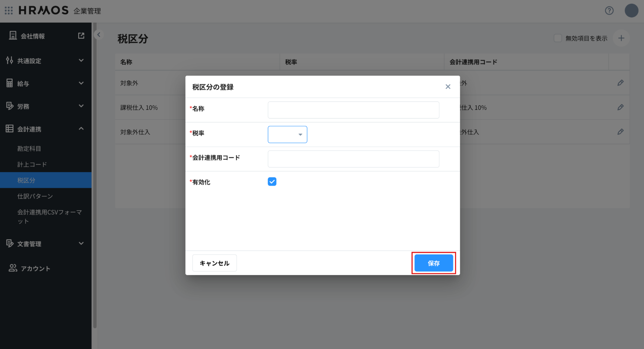Open the user avatar profile menu
Image resolution: width=644 pixels, height=349 pixels.
[x=631, y=11]
